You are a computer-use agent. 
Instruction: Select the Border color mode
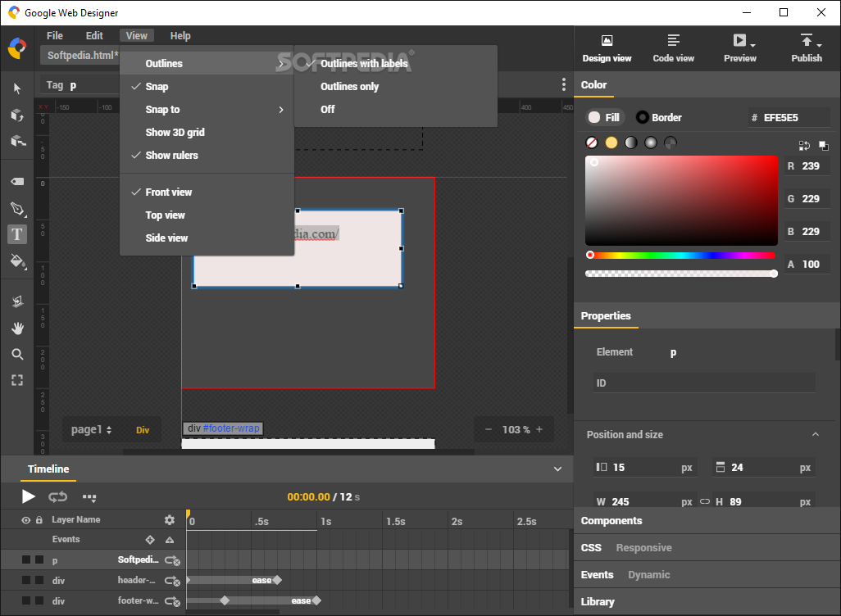659,117
